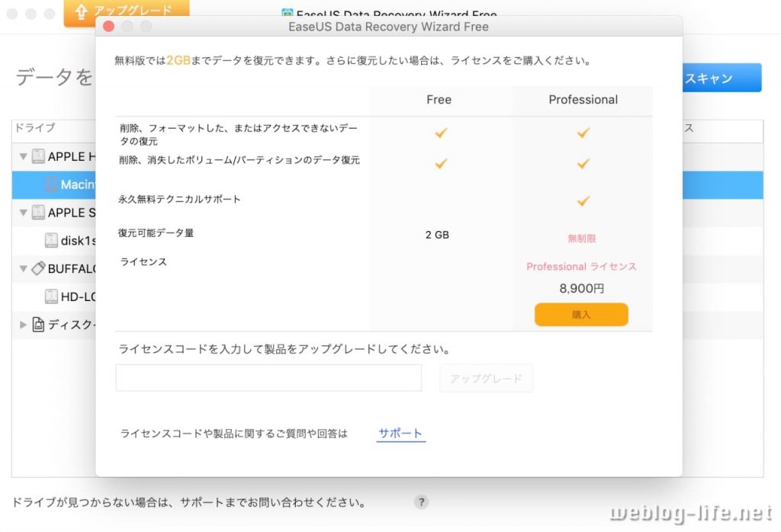Click the ライセンス row label
Viewport: 781px width, 532px height.
[x=143, y=262]
